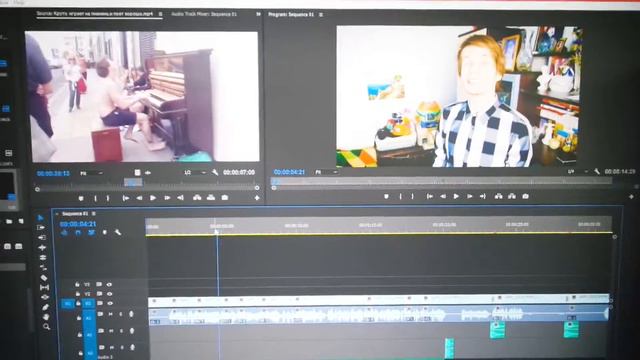Open Program monitor settings wrench
Screen dimensions: 640x360
(596, 171)
